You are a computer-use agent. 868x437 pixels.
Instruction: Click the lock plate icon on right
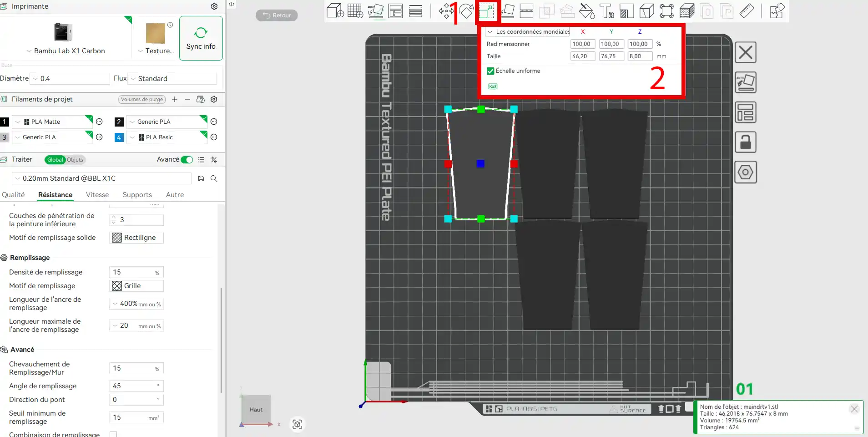tap(745, 142)
